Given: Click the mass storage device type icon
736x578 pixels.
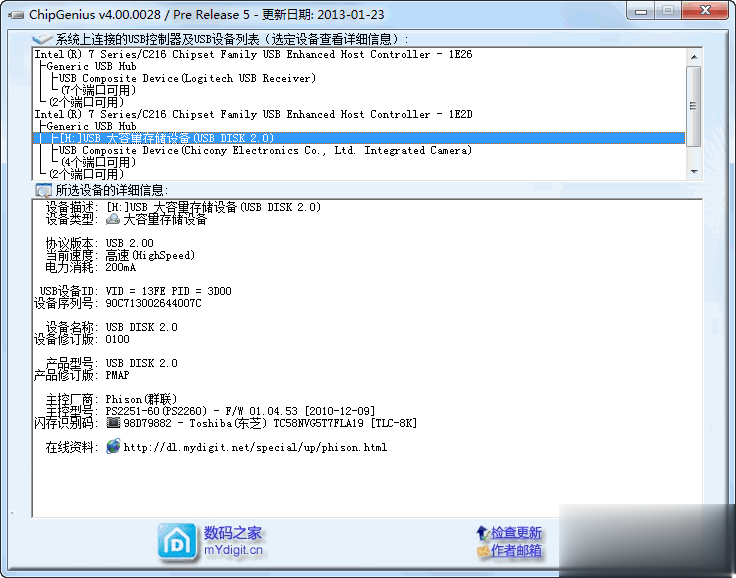Looking at the screenshot, I should [x=113, y=219].
